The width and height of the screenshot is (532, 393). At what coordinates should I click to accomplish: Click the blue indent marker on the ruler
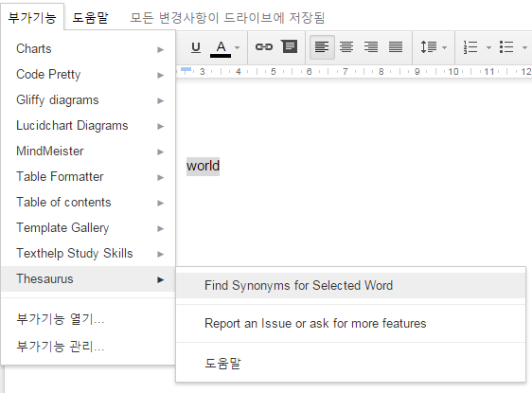point(186,70)
